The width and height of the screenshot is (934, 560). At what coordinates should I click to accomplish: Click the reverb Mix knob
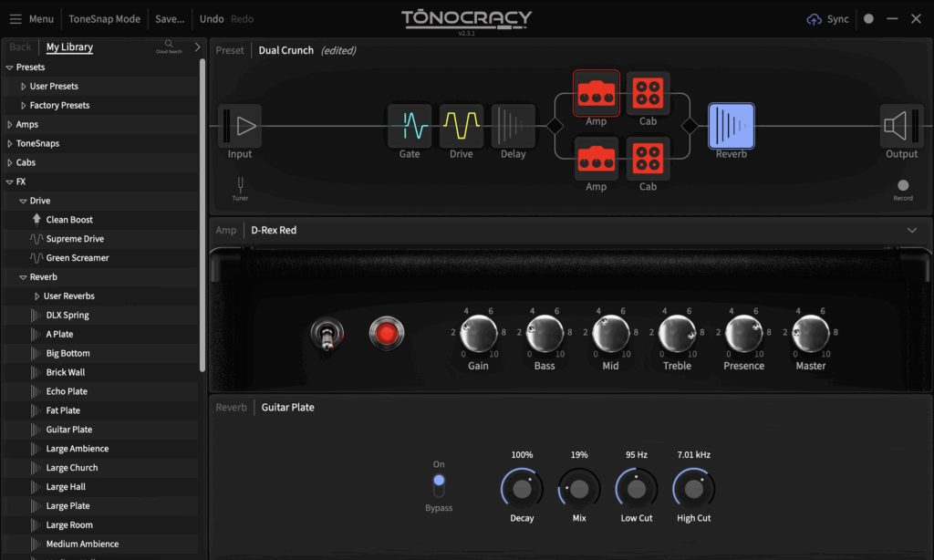(x=579, y=489)
